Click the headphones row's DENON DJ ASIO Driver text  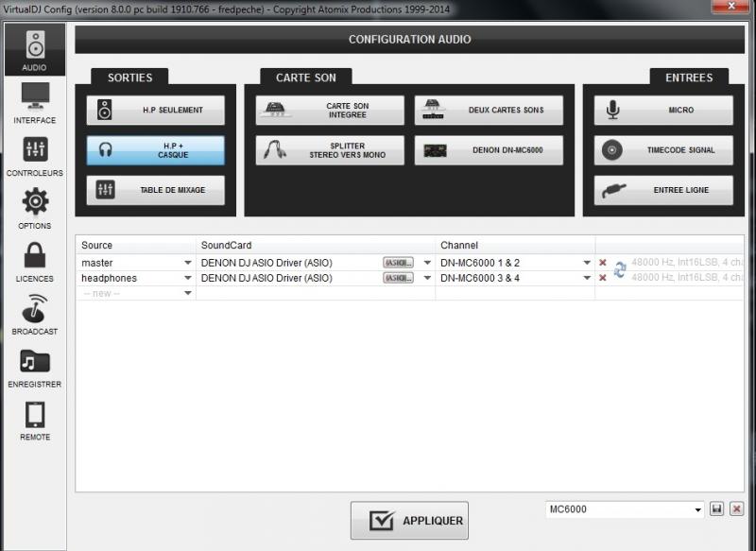tap(266, 278)
